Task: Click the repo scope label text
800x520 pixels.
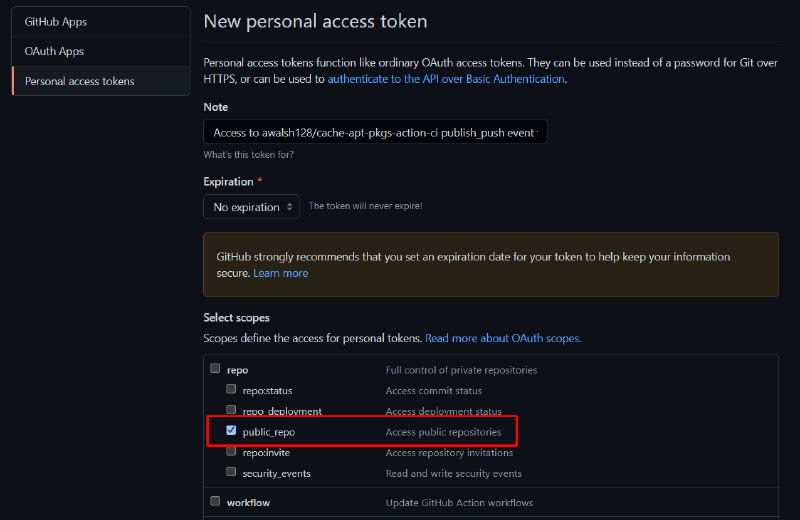Action: (x=238, y=370)
